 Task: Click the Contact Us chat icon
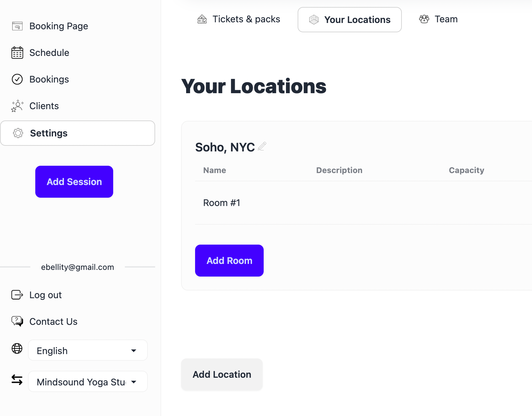click(x=17, y=321)
